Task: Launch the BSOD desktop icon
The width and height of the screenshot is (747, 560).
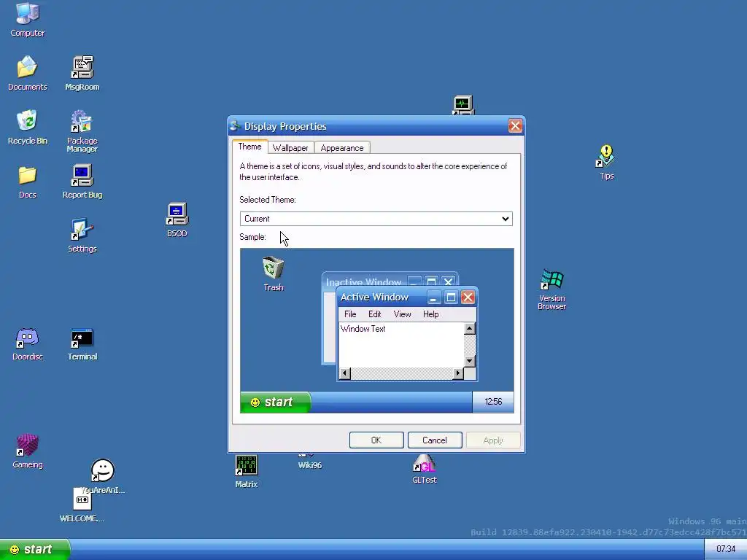Action: pyautogui.click(x=177, y=219)
